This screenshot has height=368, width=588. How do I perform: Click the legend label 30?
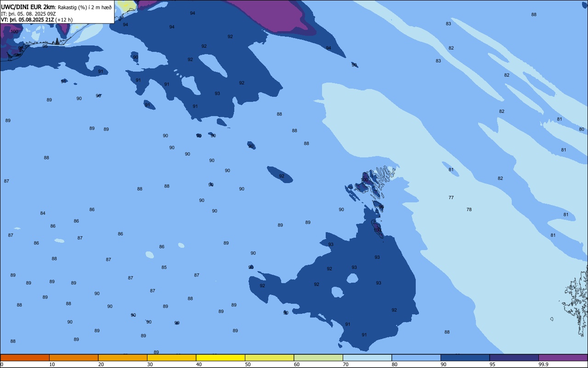[x=150, y=364]
